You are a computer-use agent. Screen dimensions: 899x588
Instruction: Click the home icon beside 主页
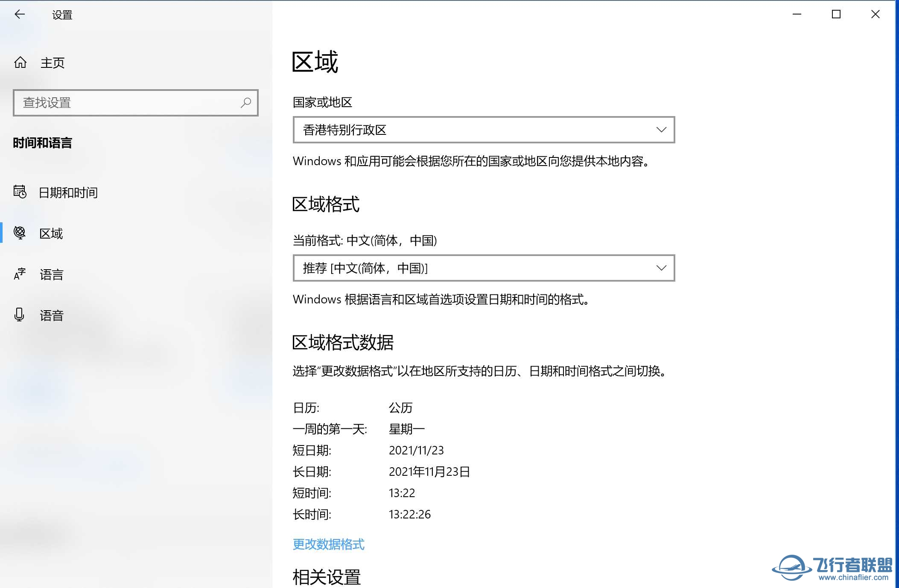[x=20, y=63]
